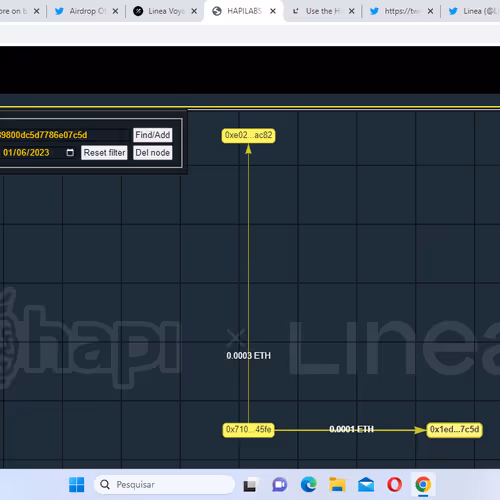Open Task View on the taskbar
Screen dimensions: 500x500
pos(251,485)
